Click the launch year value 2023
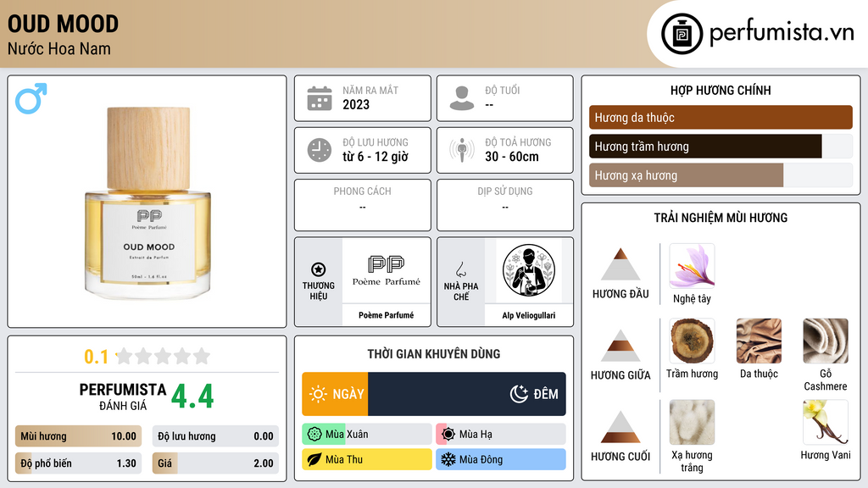This screenshot has height=488, width=868. click(x=356, y=104)
